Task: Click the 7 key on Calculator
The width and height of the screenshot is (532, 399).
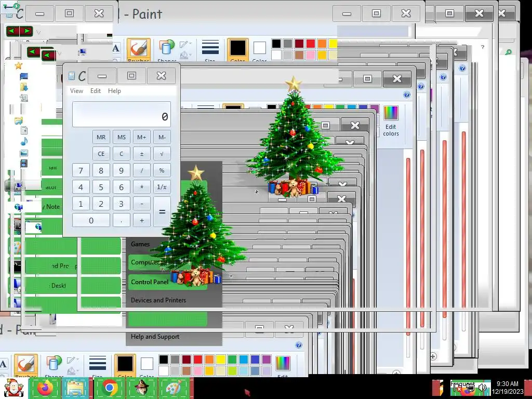Action: point(81,170)
